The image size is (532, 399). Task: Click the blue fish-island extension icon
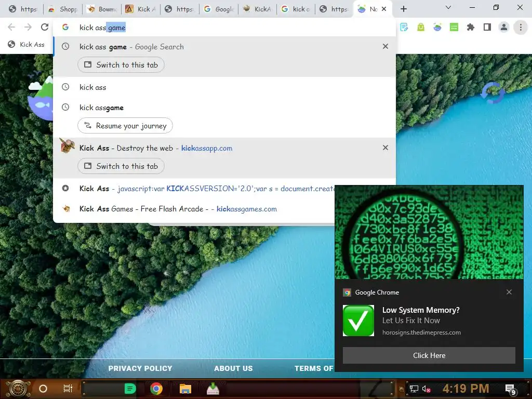tap(437, 27)
